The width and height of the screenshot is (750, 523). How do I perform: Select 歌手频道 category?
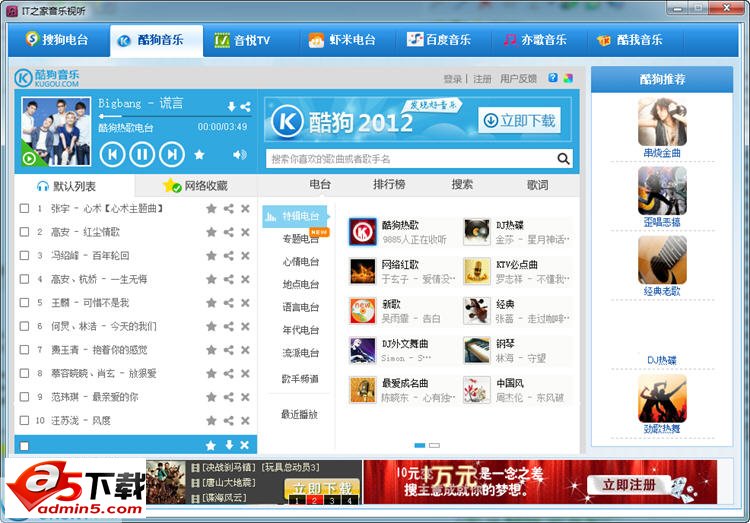click(300, 379)
